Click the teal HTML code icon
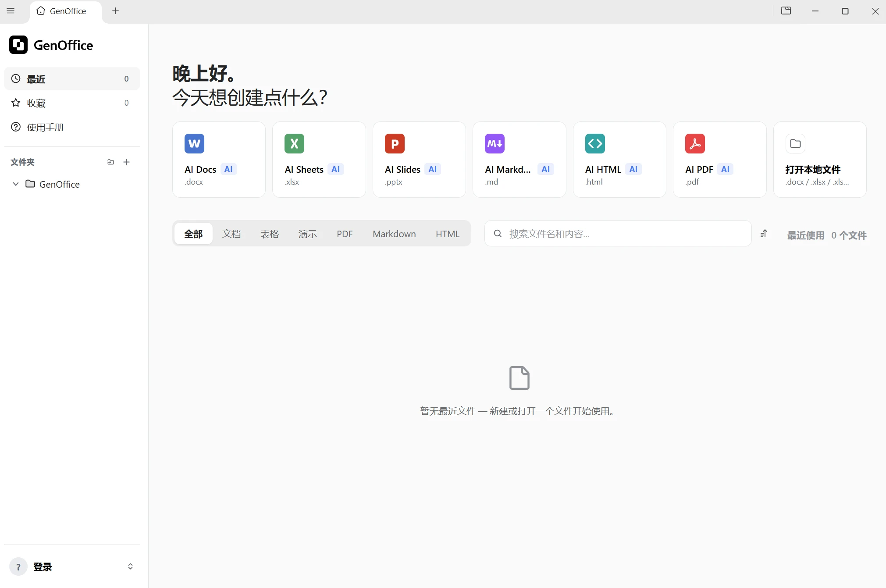This screenshot has height=588, width=886. pyautogui.click(x=595, y=144)
